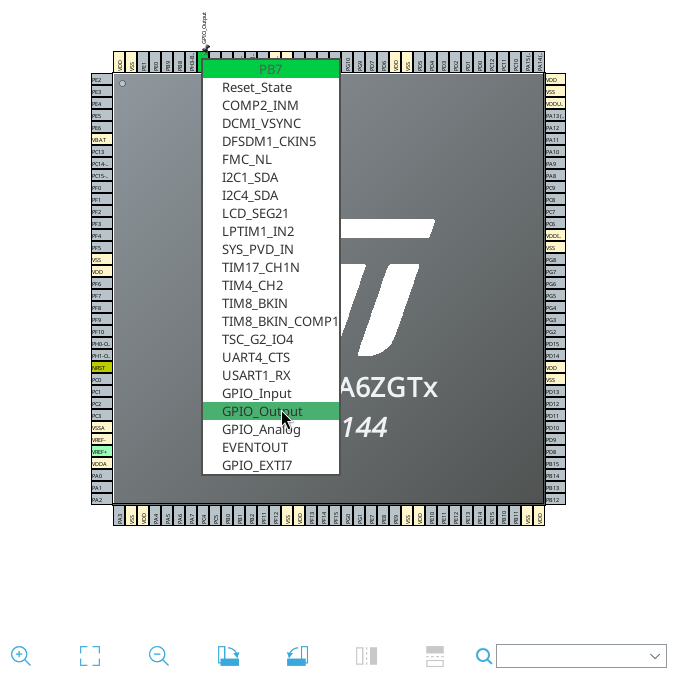680x675 pixels.
Task: Assign I2C4_SDA to PB7
Action: (x=271, y=196)
